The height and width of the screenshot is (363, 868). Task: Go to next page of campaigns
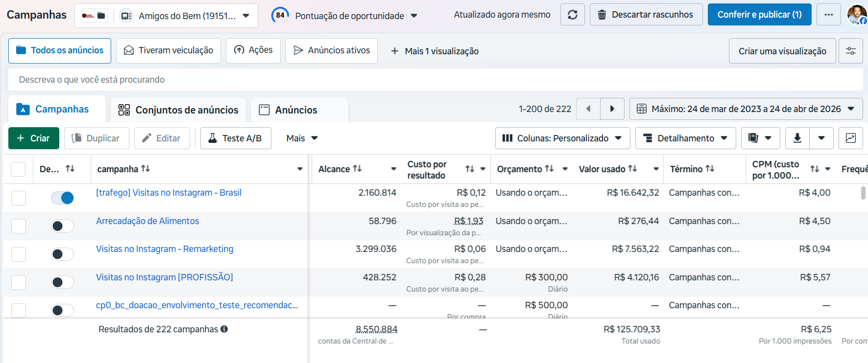[612, 109]
